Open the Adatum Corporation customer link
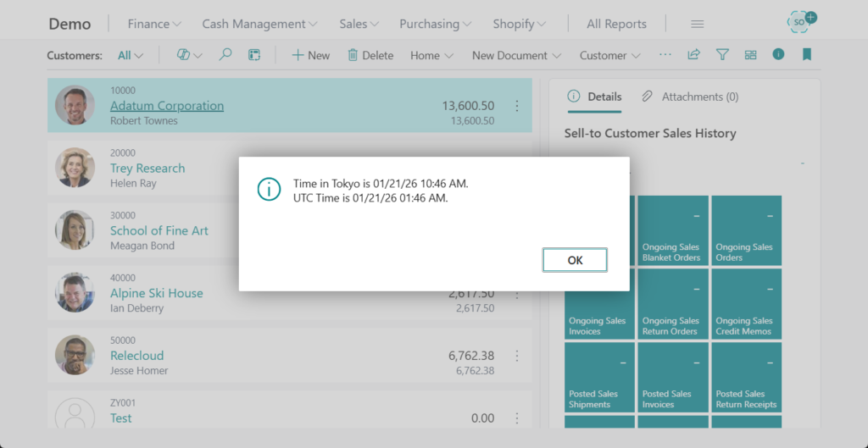Viewport: 868px width, 448px height. coord(167,106)
